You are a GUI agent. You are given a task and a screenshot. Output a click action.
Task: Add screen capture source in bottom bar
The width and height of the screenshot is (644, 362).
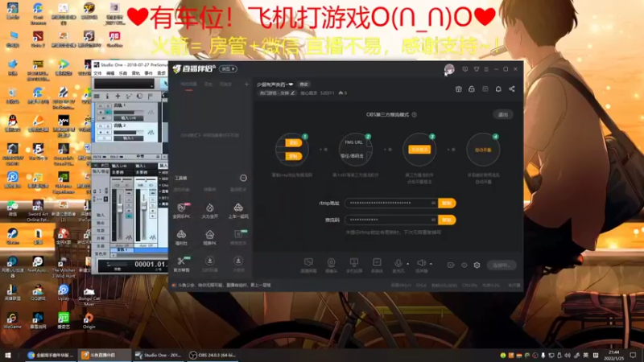308,265
